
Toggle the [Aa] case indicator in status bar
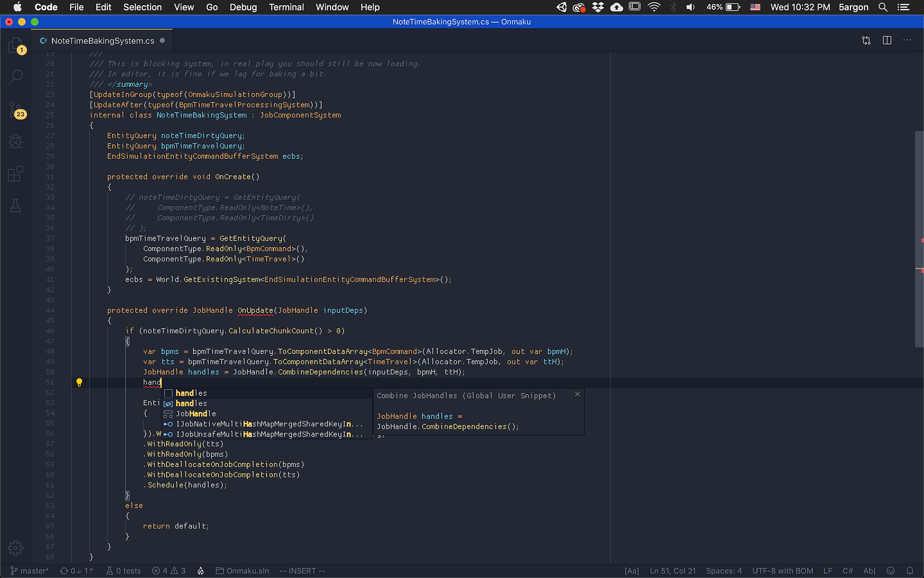pos(631,571)
